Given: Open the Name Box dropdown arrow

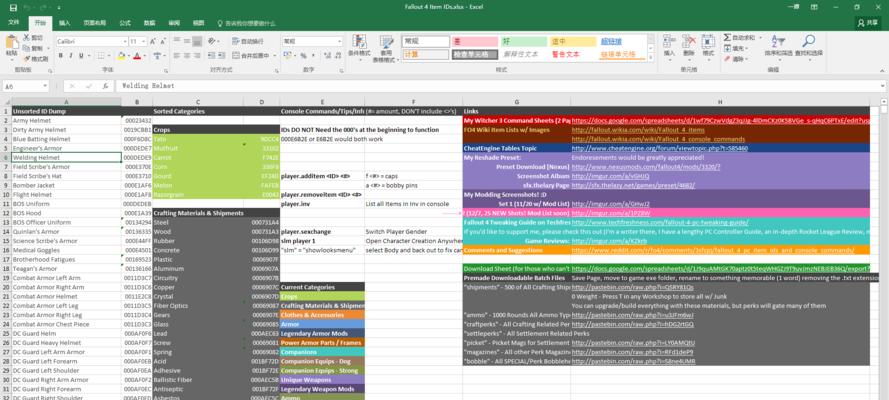Looking at the screenshot, I should (45, 86).
